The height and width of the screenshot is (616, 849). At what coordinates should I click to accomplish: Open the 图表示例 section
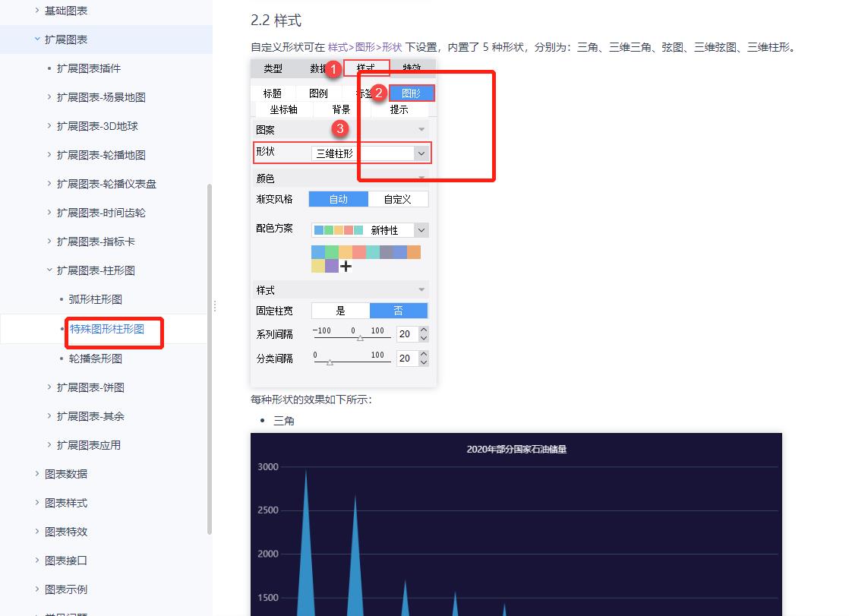pos(66,589)
